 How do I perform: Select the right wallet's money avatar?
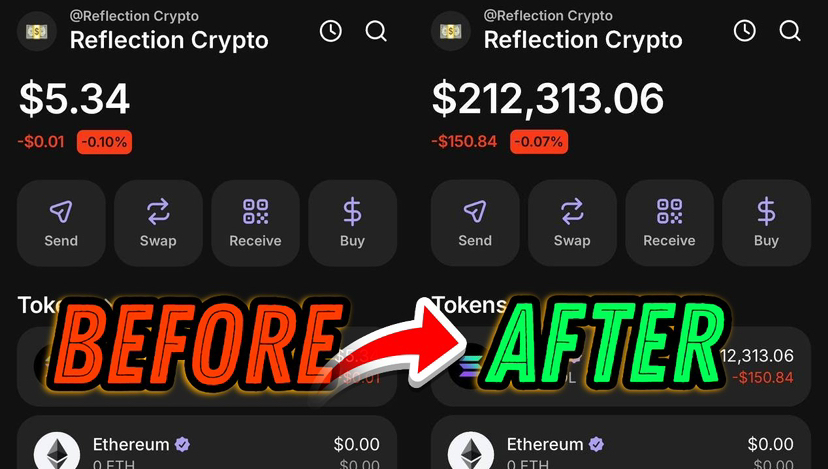tap(450, 31)
